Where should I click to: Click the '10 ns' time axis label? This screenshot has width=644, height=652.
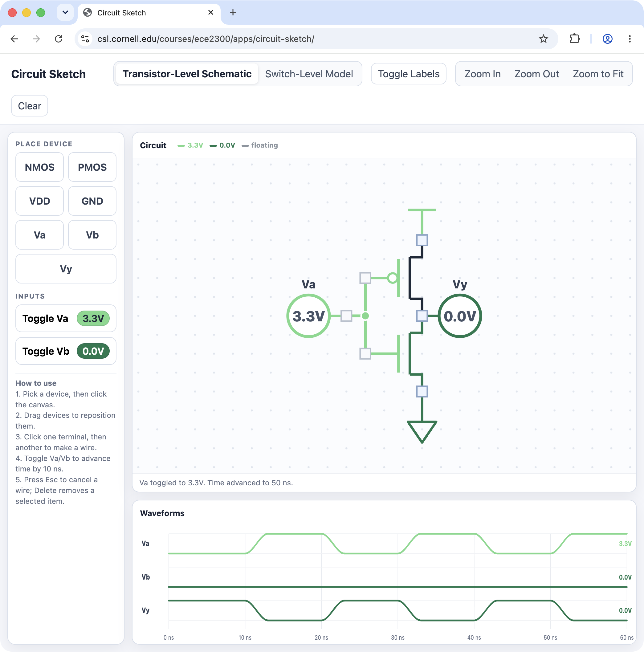[245, 638]
